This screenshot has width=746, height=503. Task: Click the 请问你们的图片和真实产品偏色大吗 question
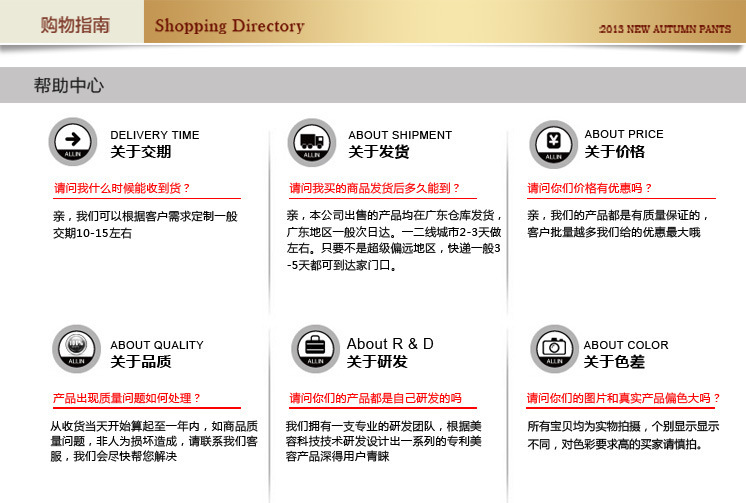coord(624,398)
